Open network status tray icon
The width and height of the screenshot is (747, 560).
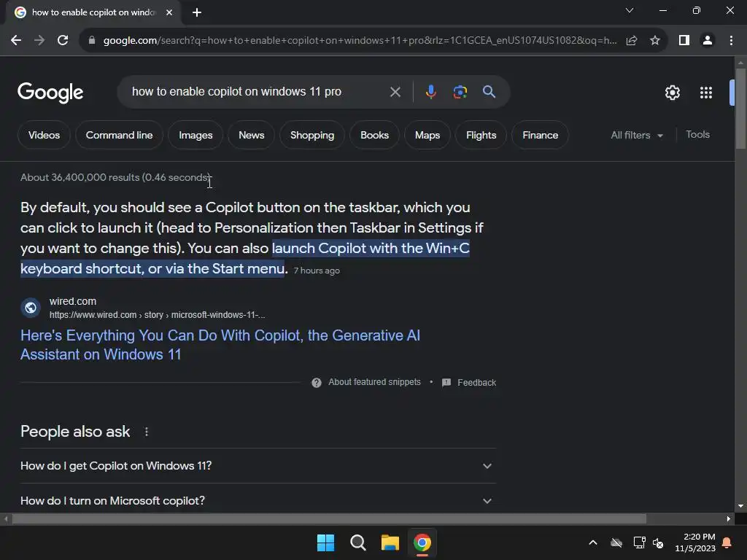tap(639, 542)
